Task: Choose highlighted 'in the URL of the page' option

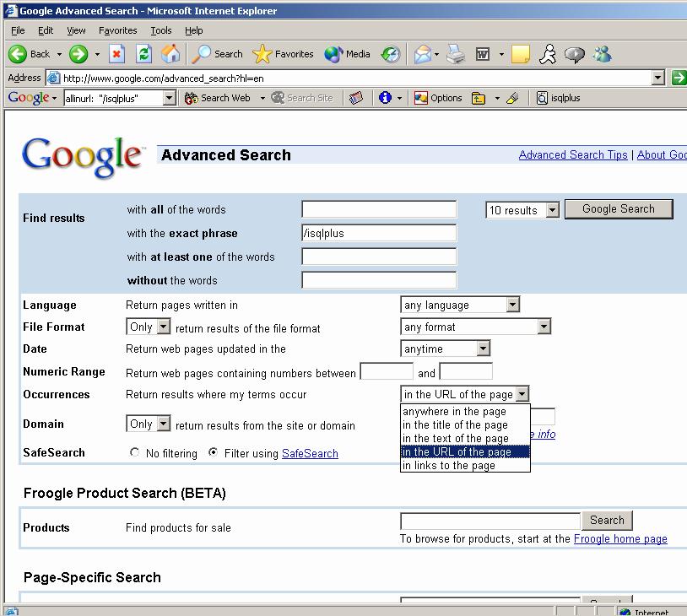Action: coord(465,451)
